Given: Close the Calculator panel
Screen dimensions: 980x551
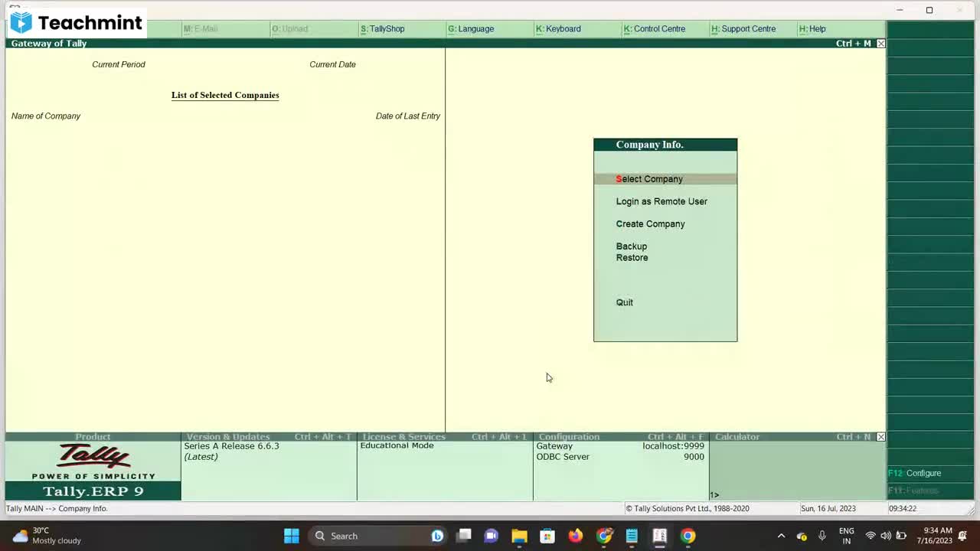Looking at the screenshot, I should coord(880,436).
